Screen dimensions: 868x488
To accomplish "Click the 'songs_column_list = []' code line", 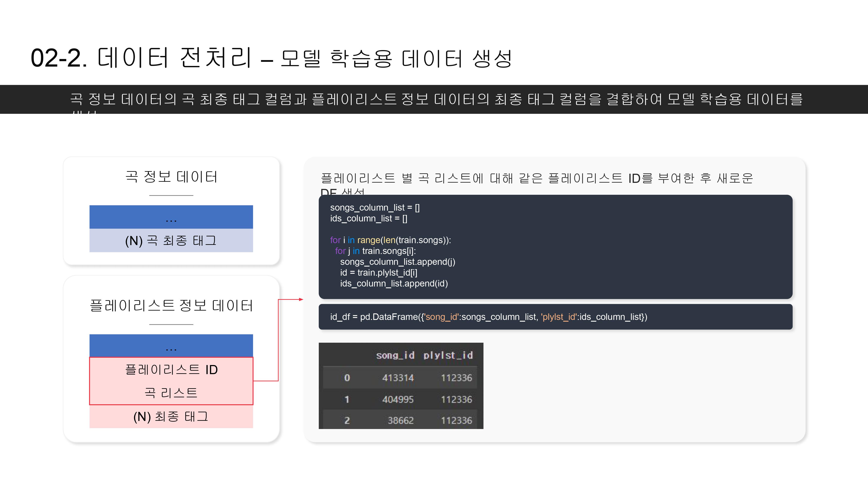I will click(x=375, y=208).
